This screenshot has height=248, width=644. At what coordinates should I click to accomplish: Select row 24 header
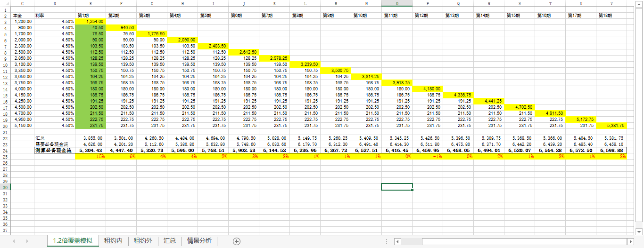5,150
